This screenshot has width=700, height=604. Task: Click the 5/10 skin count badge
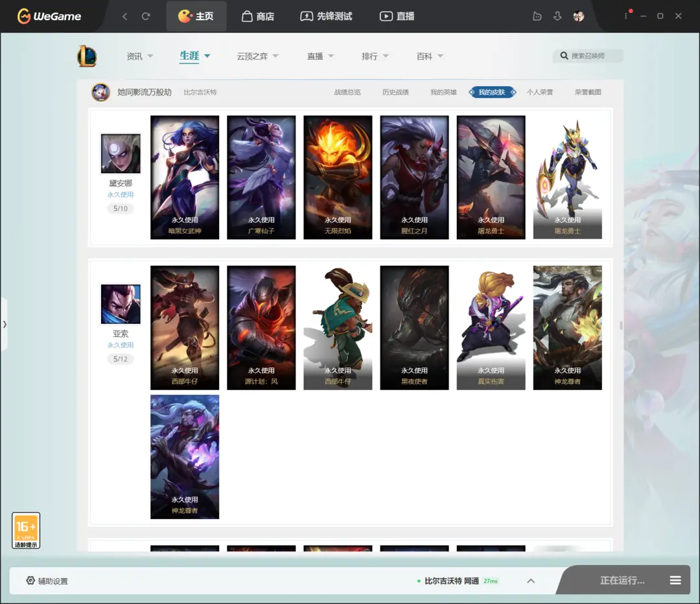(x=121, y=209)
